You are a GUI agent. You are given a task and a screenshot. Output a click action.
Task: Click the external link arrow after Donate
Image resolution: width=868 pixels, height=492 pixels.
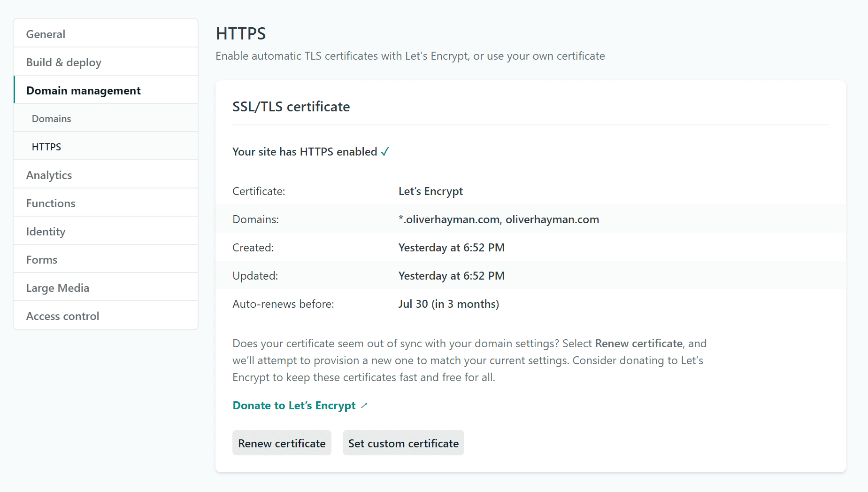(x=364, y=405)
